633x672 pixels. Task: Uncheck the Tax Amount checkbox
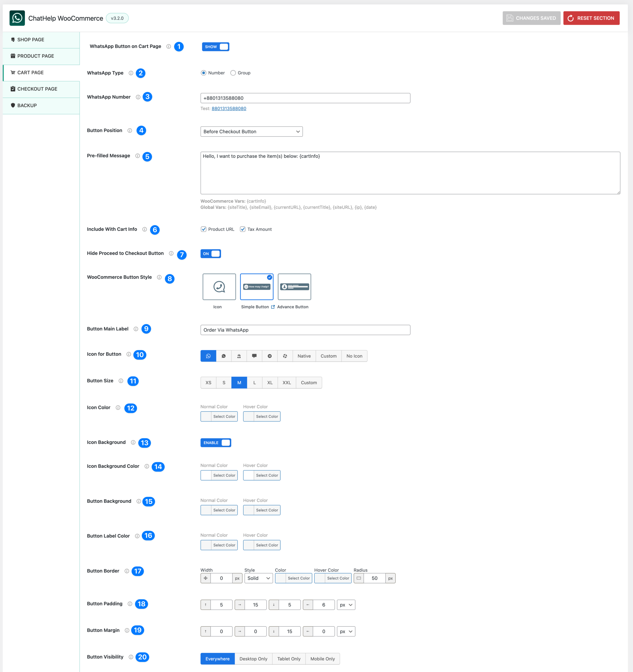point(243,229)
